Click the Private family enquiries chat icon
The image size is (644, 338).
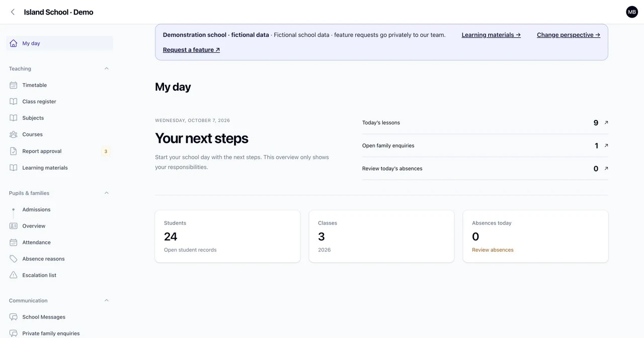tap(14, 333)
